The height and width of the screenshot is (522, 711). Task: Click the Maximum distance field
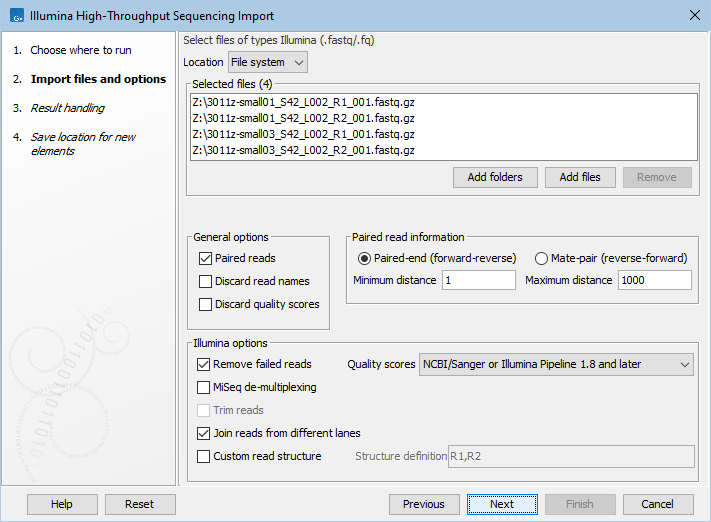coord(654,280)
